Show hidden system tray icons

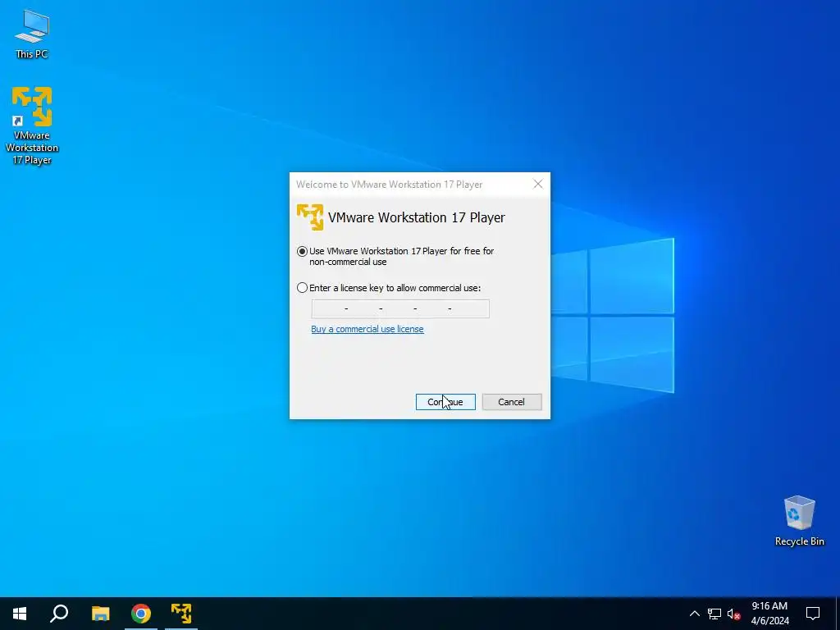pos(694,614)
